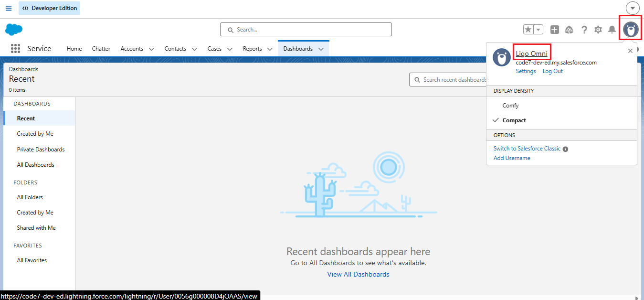The height and width of the screenshot is (300, 644).
Task: Open the Cases tab
Action: pos(214,49)
